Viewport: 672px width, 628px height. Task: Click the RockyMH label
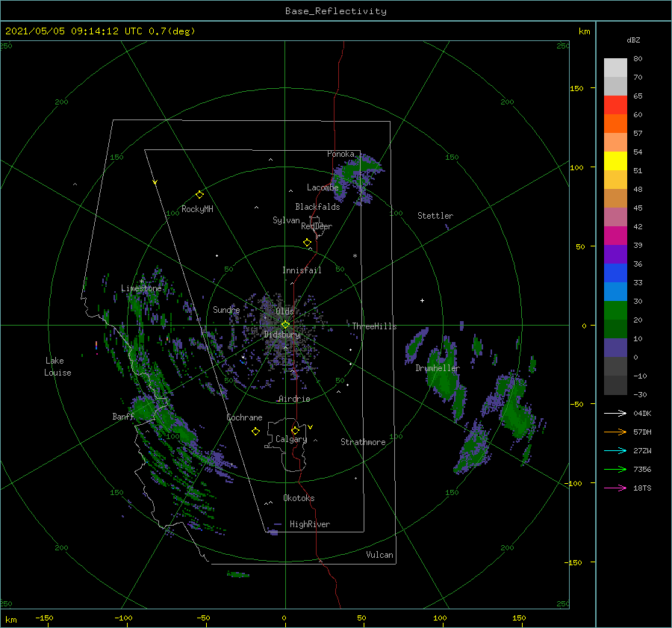(197, 209)
